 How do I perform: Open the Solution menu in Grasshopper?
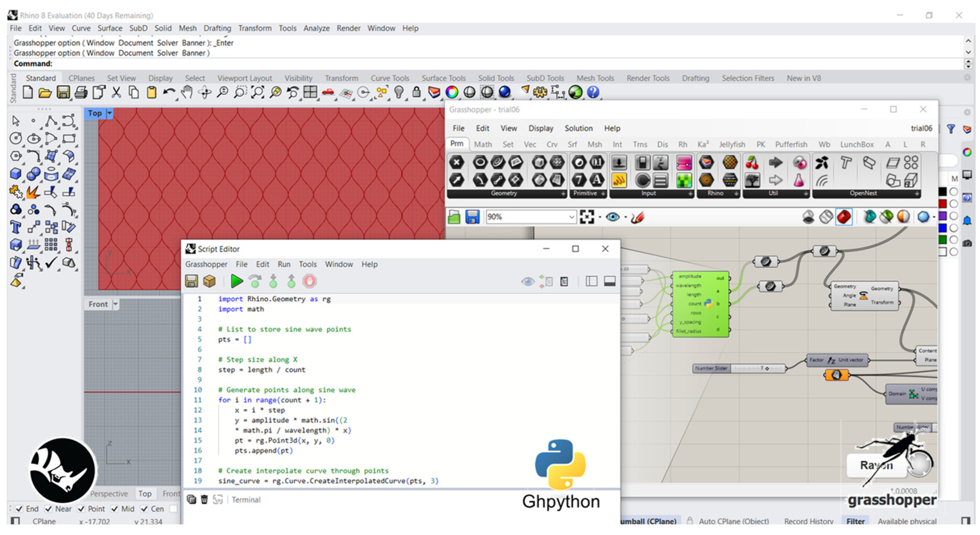tap(578, 128)
